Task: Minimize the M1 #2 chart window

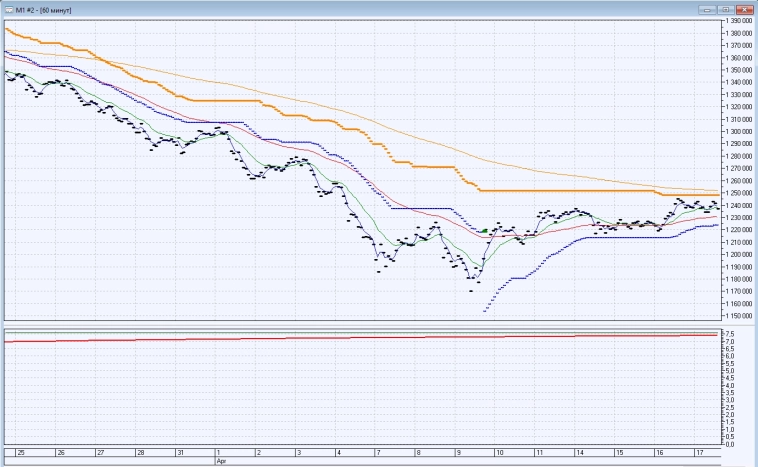Action: tap(709, 8)
